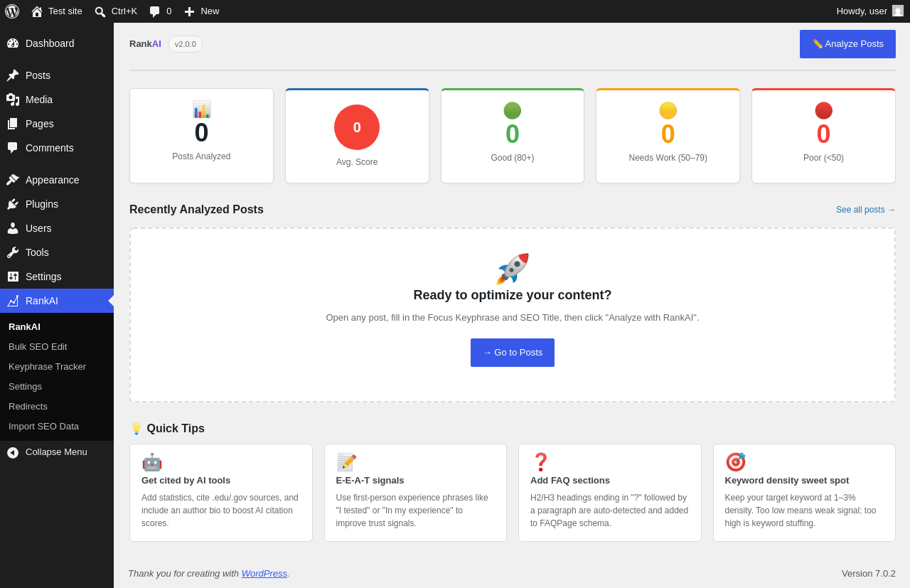Click the Media icon in sidebar
The image size is (910, 588).
coord(13,100)
